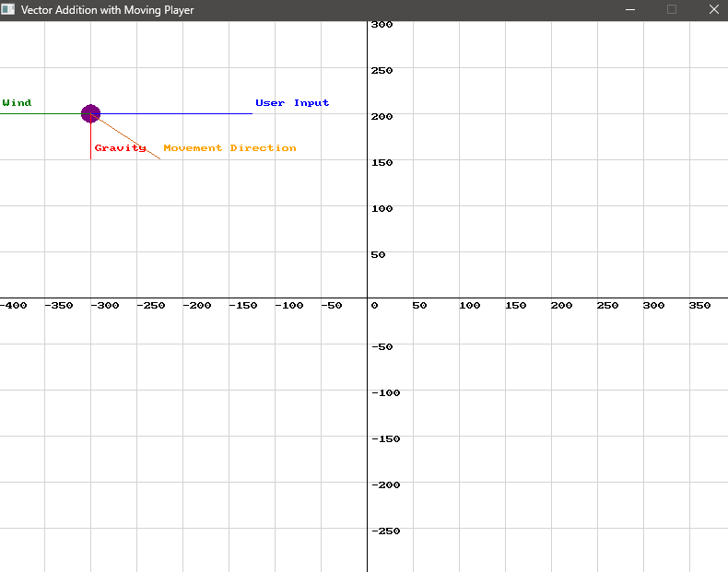Maximize the Vector Addition window
Image resolution: width=728 pixels, height=572 pixels.
(x=672, y=10)
